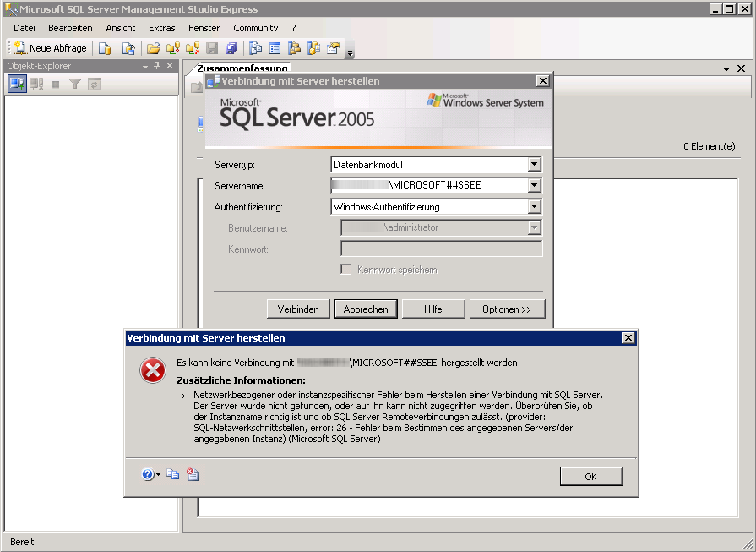The width and height of the screenshot is (756, 552).
Task: Expand the Servertyp dropdown
Action: coord(534,165)
